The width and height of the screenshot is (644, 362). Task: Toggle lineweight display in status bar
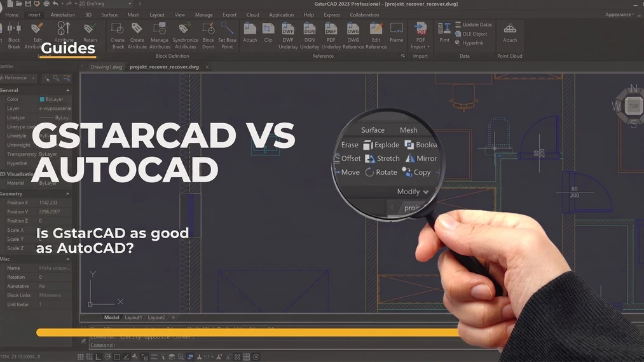pos(154,357)
